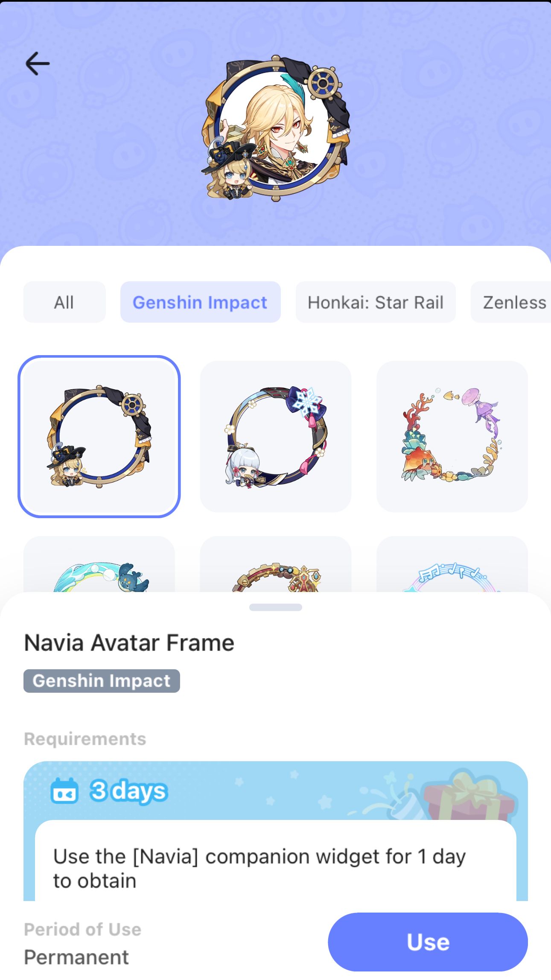
Task: Select the gold gear mechanical frame
Action: click(276, 564)
